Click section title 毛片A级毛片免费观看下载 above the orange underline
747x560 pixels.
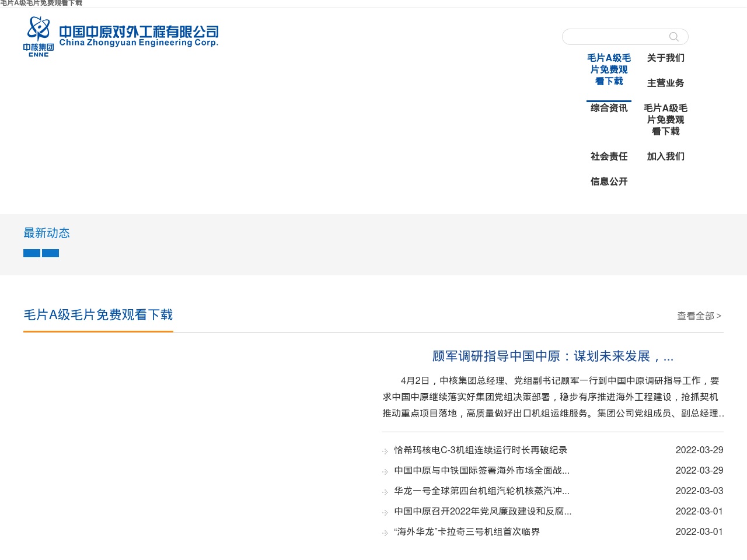tap(98, 315)
